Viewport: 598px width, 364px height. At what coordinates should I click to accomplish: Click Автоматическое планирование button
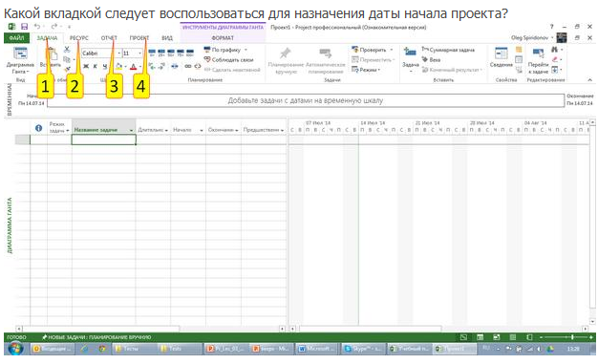point(326,60)
